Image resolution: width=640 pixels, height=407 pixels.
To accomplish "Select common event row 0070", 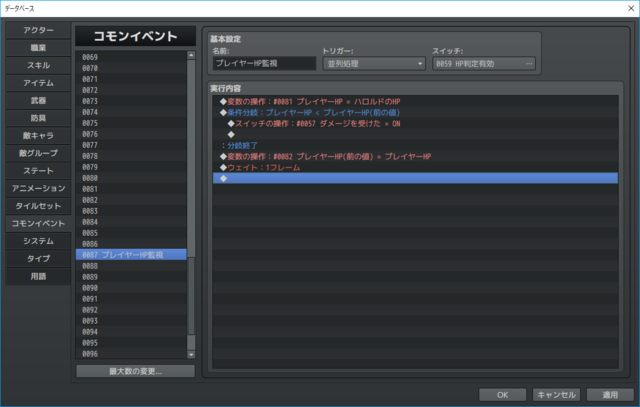I will click(x=131, y=68).
